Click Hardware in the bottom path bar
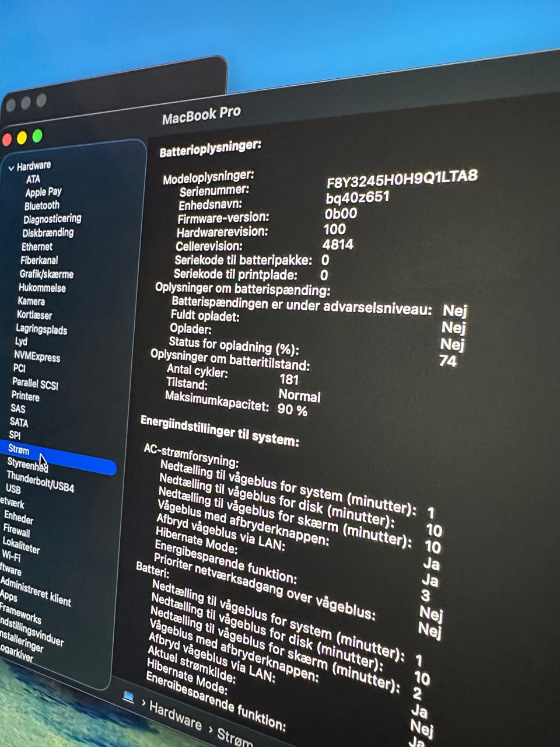 coord(175,716)
